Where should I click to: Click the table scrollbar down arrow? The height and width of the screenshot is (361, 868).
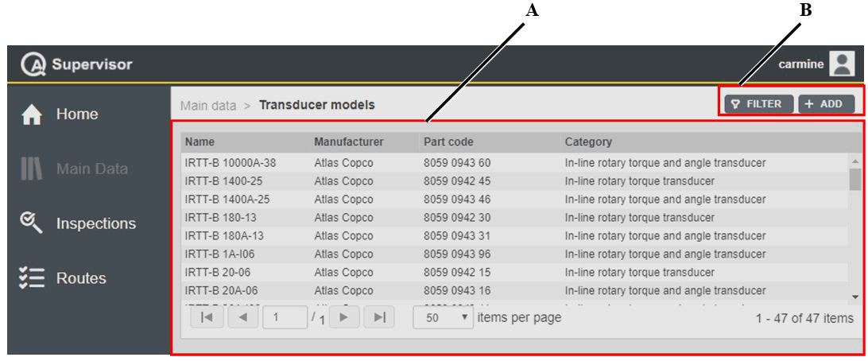click(x=855, y=296)
